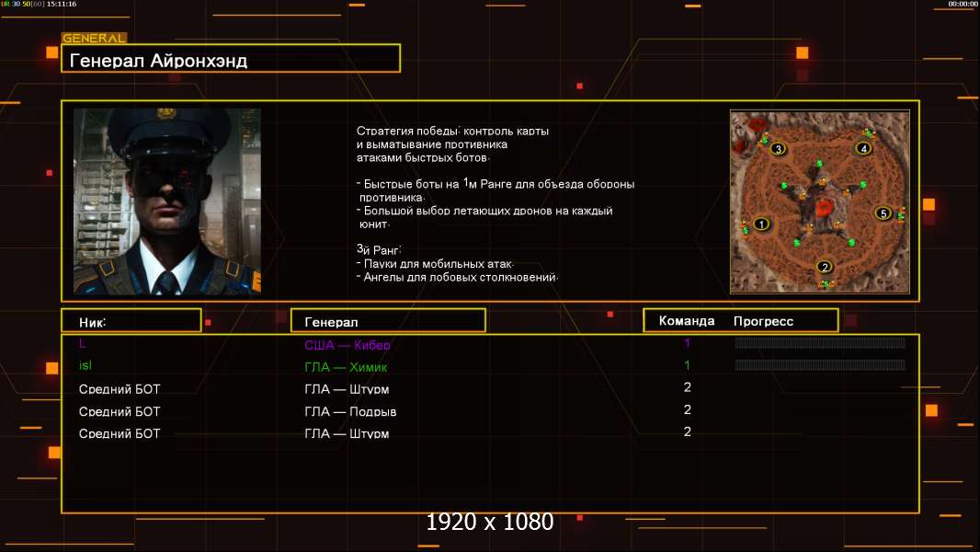Click США — Кибер general entry
The height and width of the screenshot is (552, 980).
(x=347, y=345)
